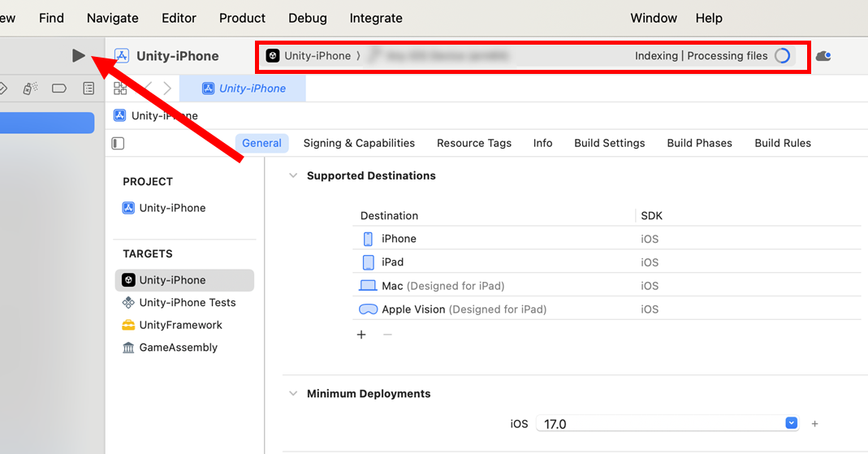The height and width of the screenshot is (454, 868).
Task: Run the project with the play button
Action: coord(79,55)
